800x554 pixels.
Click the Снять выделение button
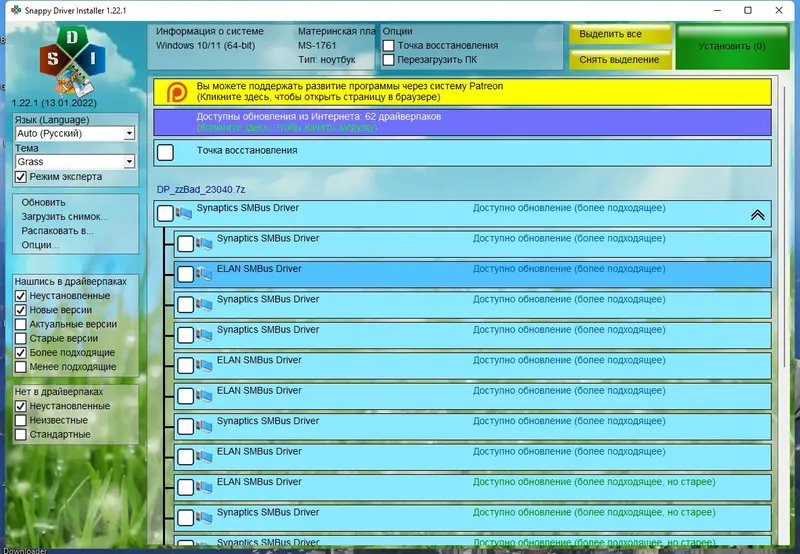tap(620, 60)
